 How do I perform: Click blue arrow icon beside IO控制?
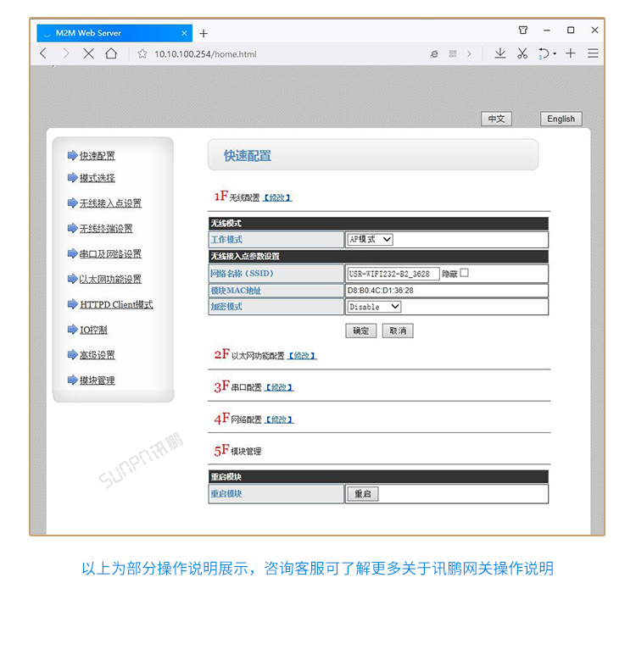(72, 329)
